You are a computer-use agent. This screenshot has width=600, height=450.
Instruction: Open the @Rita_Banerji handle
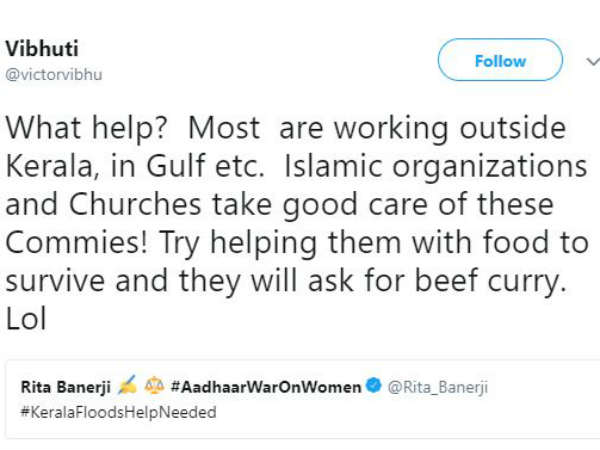438,387
